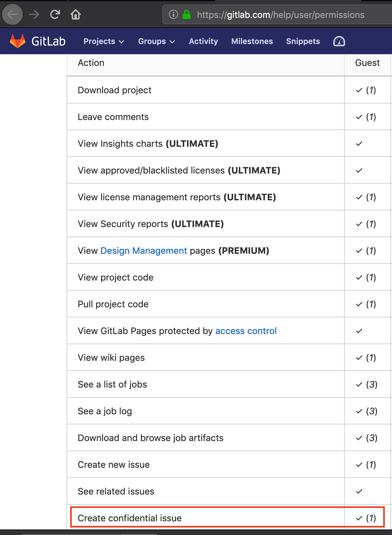This screenshot has height=535, width=392.
Task: Click the site information icon in the address bar
Action: [x=173, y=14]
